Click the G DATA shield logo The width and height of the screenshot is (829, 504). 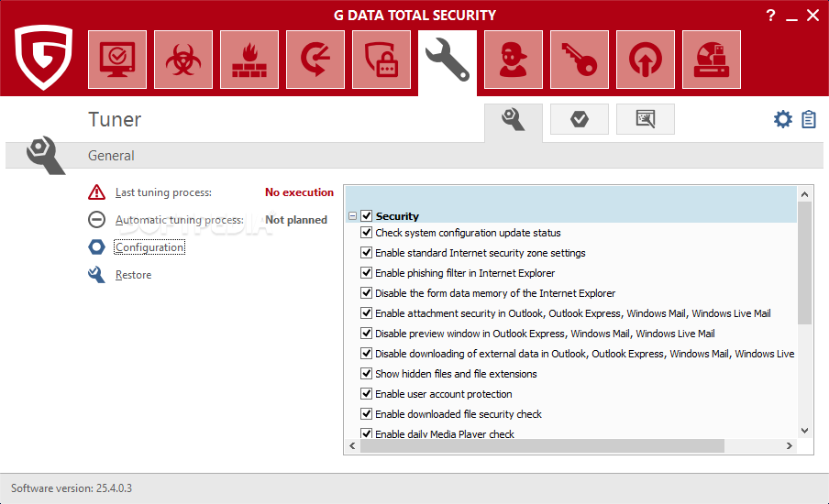click(x=43, y=57)
